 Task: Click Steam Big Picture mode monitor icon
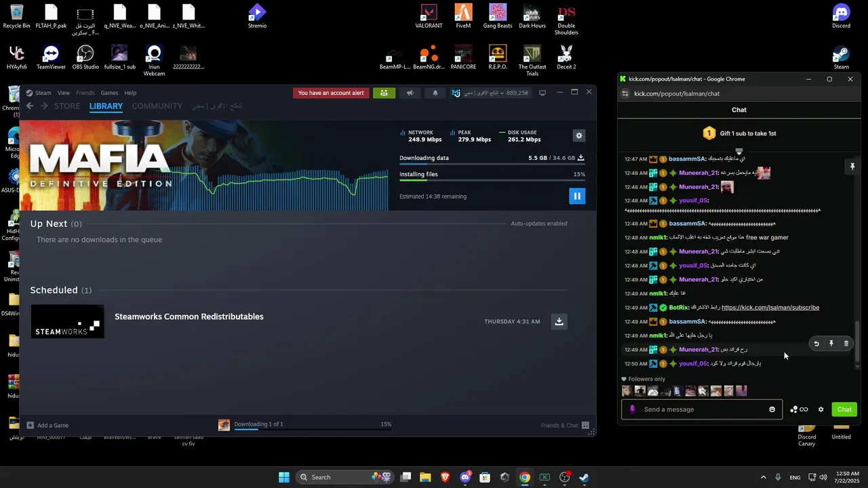542,93
